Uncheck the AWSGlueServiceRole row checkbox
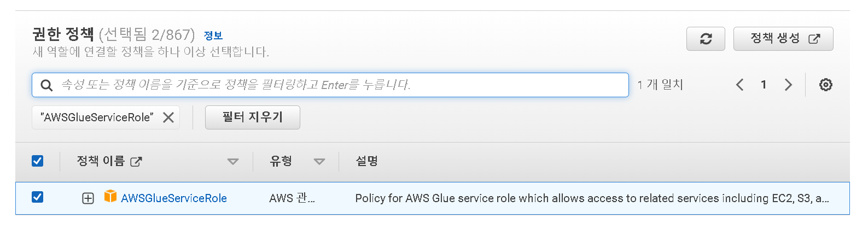Image resolution: width=868 pixels, height=230 pixels. (x=38, y=197)
